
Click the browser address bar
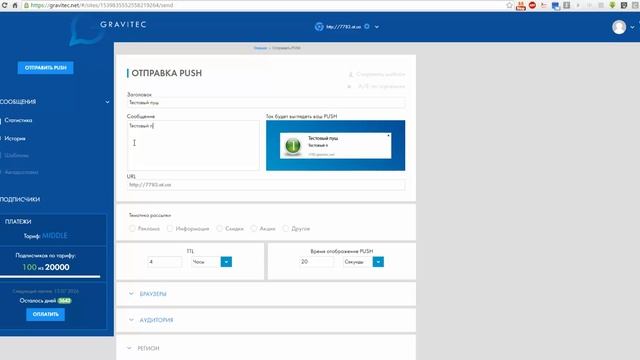pos(263,5)
